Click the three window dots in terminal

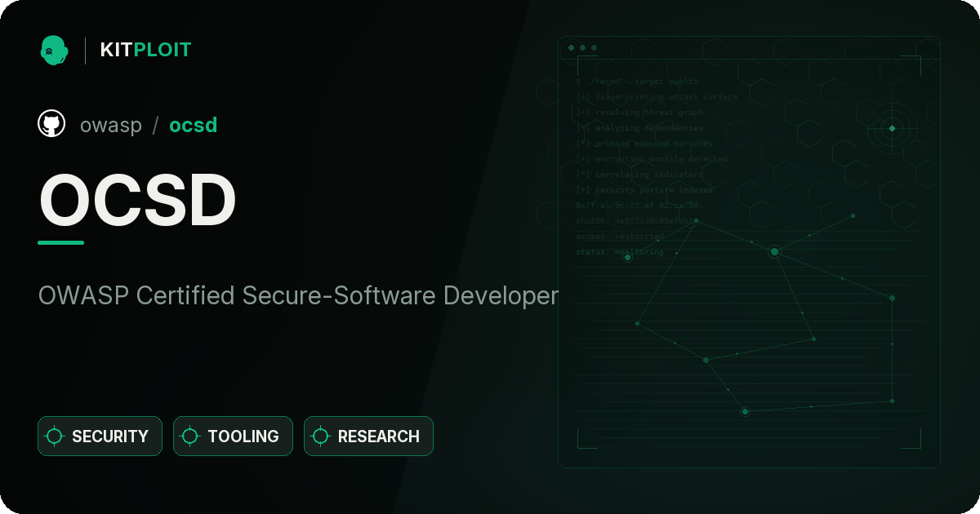[x=582, y=48]
